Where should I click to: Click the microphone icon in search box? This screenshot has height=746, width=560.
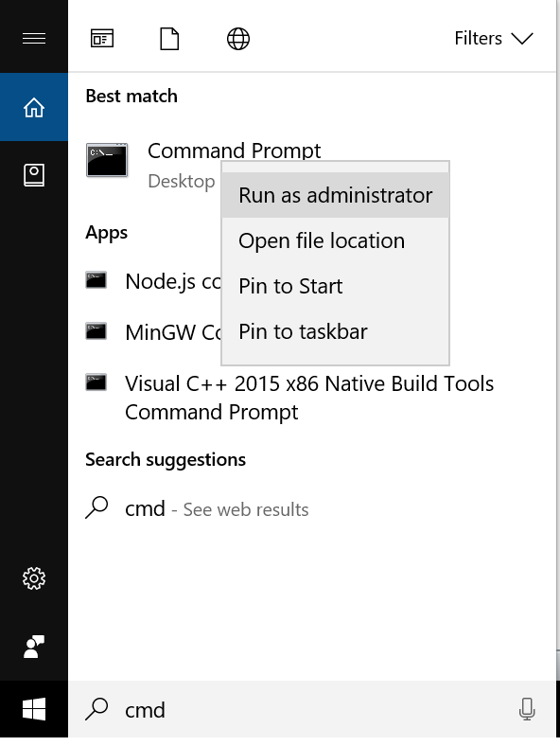click(527, 709)
